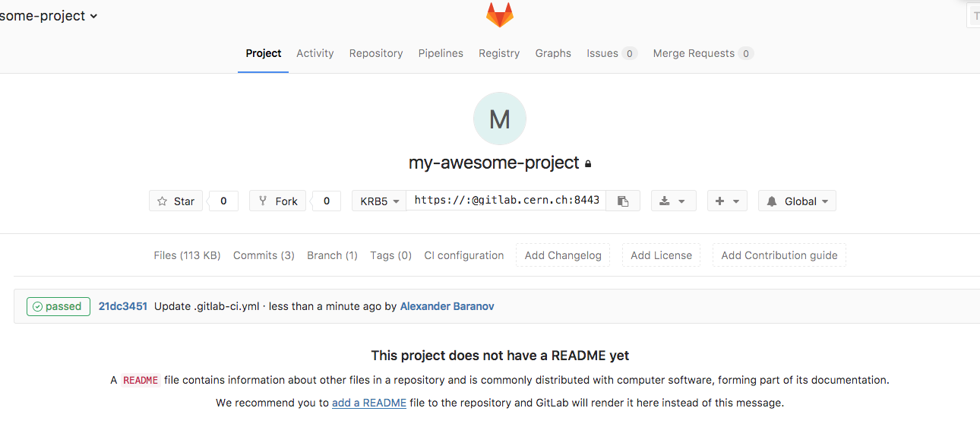Open commit 21dc3451 link

123,306
